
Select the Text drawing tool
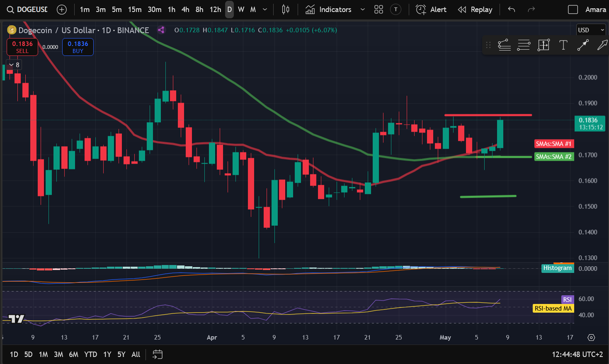pos(563,45)
